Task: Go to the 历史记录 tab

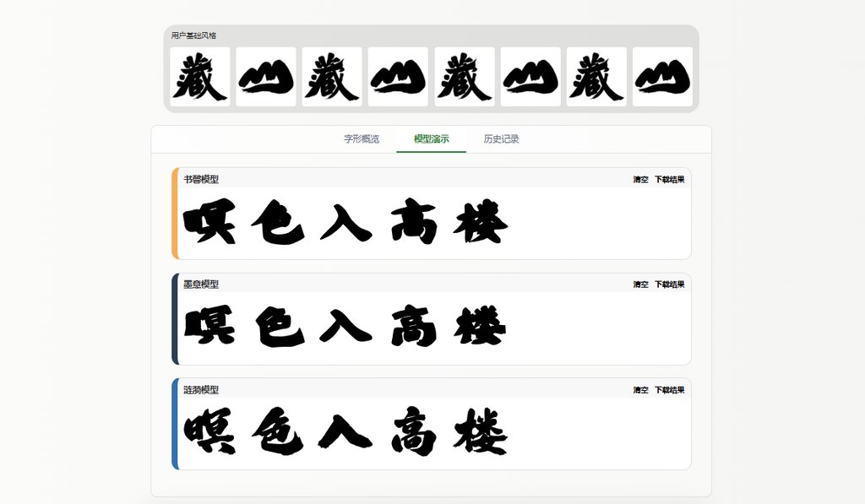Action: (501, 139)
